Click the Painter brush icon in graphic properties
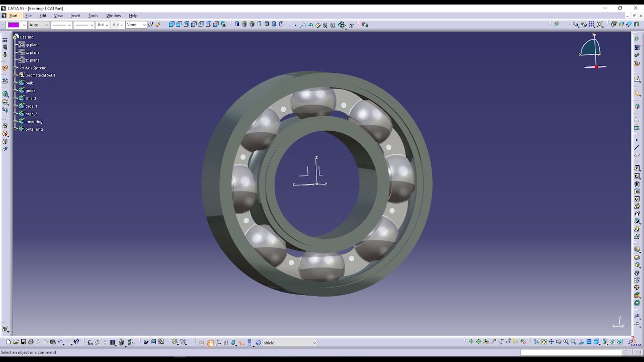This screenshot has width=644, height=362. [x=150, y=25]
